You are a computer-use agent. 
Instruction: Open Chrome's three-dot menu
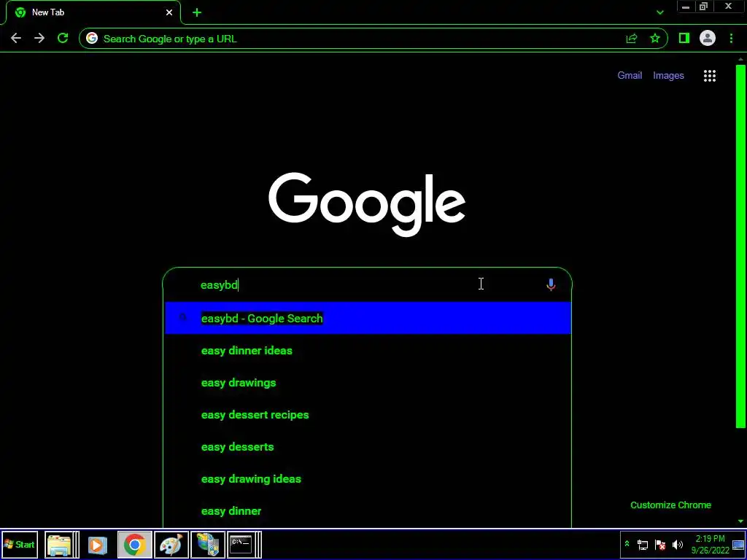click(731, 38)
